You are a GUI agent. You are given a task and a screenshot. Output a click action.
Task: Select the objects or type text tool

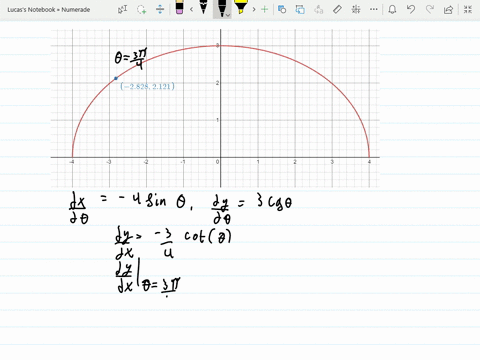123,9
